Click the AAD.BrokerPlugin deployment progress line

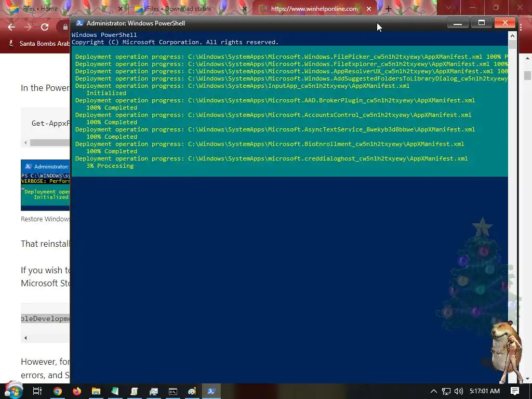(x=275, y=100)
